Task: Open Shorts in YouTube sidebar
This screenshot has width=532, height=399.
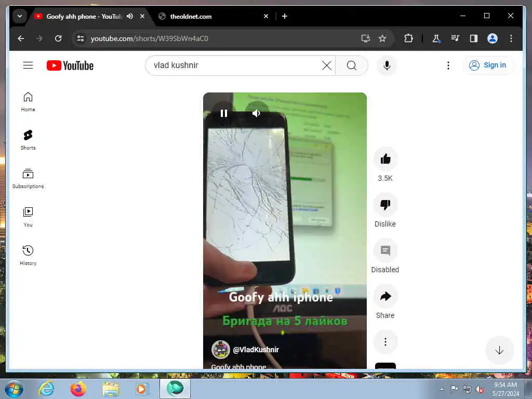Action: tap(28, 140)
